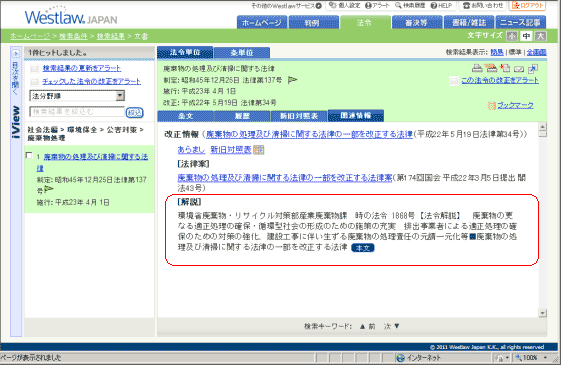561x365 pixels.
Task: Open the 一部を改正する法律案 bill link
Action: 285,177
